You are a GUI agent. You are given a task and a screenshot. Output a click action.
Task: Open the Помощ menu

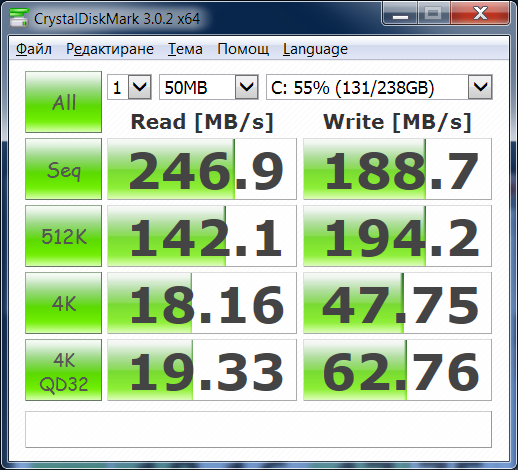click(x=243, y=49)
